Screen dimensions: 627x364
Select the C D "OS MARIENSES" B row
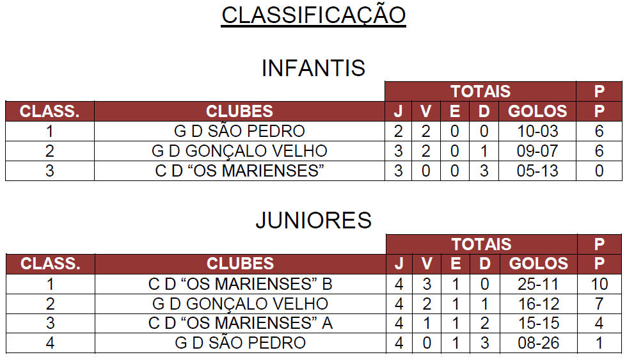click(x=240, y=284)
